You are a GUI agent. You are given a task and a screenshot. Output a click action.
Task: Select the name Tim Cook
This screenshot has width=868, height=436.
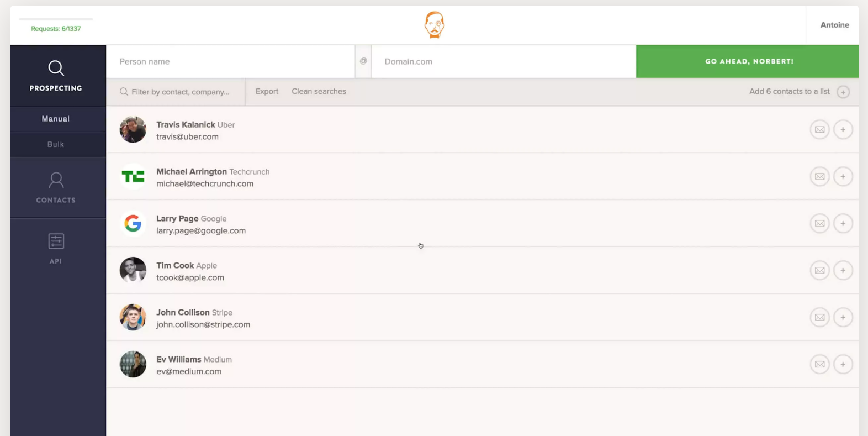click(x=175, y=265)
